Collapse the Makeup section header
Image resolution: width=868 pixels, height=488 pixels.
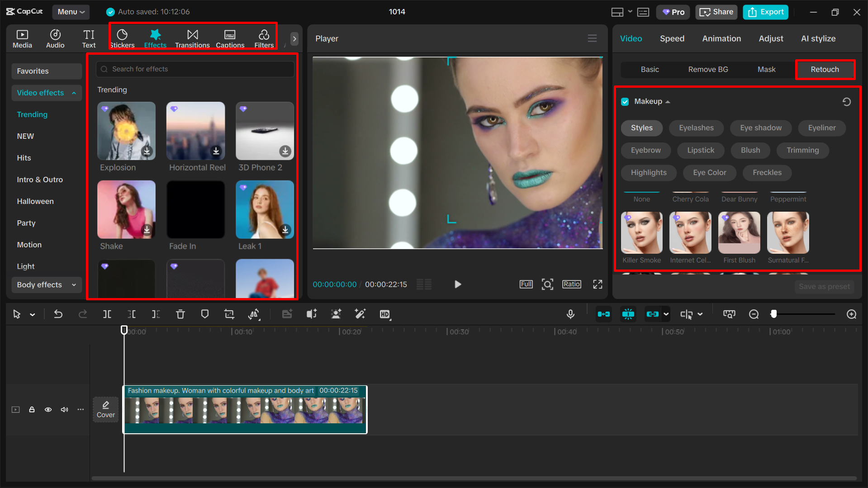pyautogui.click(x=669, y=101)
